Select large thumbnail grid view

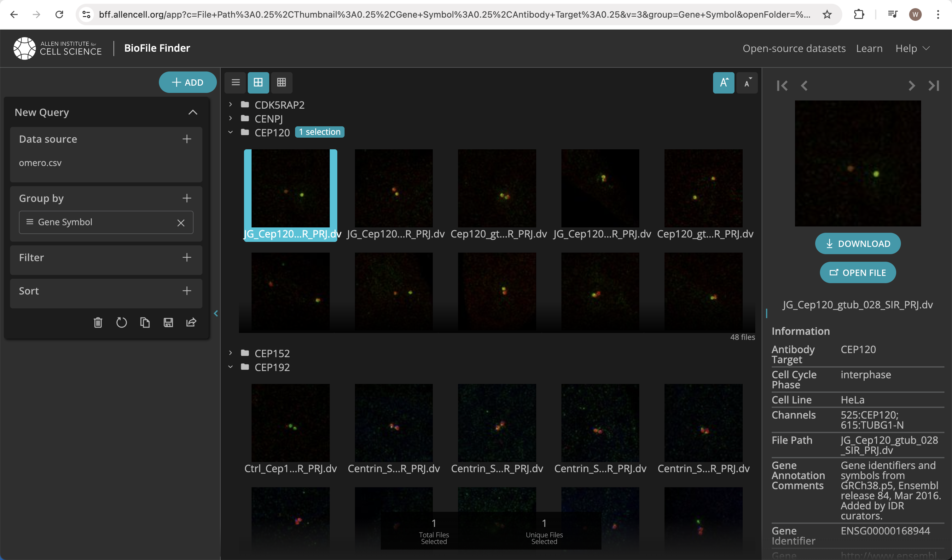[x=258, y=82]
